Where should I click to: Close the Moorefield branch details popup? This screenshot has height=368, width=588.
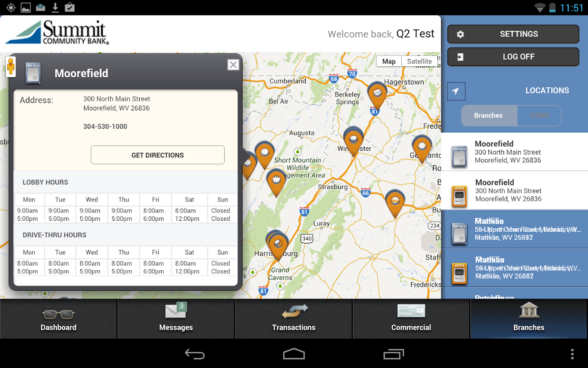233,65
